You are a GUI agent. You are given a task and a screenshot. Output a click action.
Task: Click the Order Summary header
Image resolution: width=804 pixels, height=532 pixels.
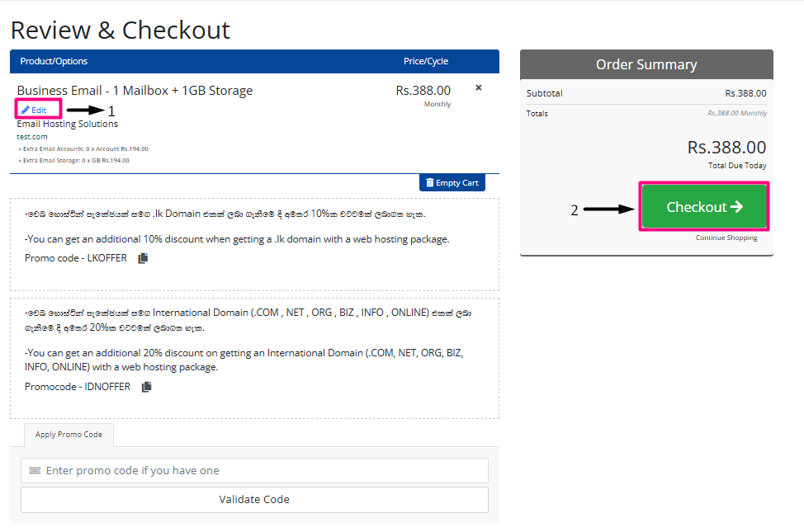[646, 64]
